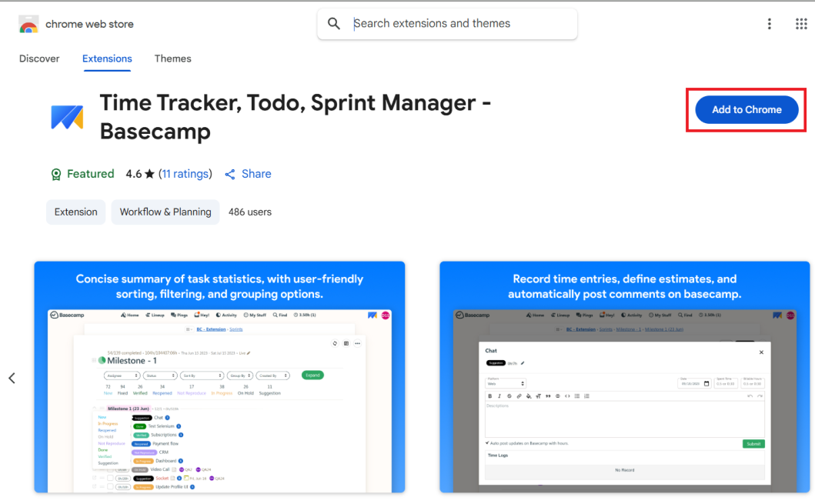Open the three-dot more options menu

point(769,24)
